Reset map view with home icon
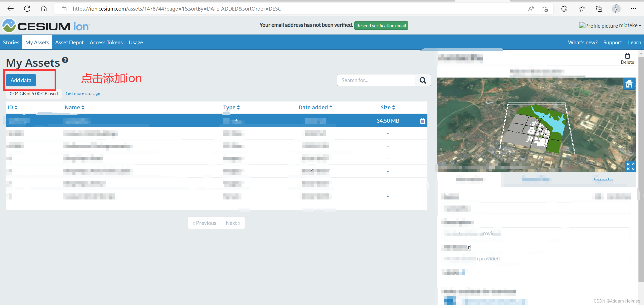 [x=629, y=84]
